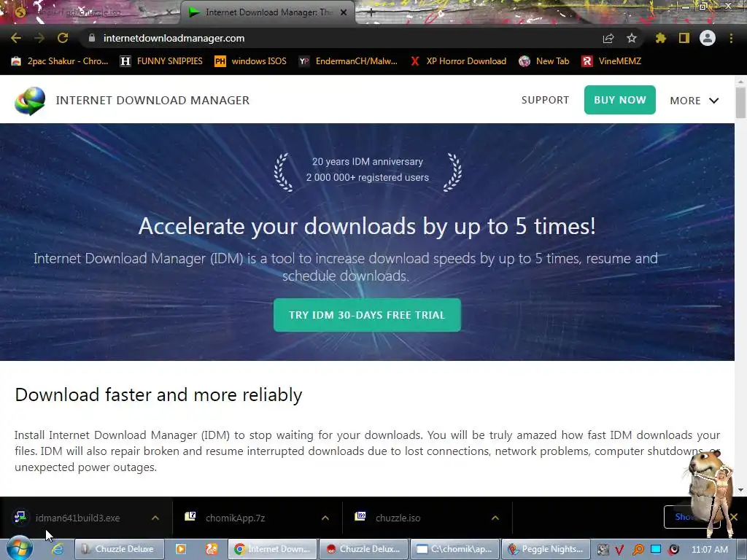Open the media player taskbar icon
Screen dimensions: 747x560
pos(181,549)
